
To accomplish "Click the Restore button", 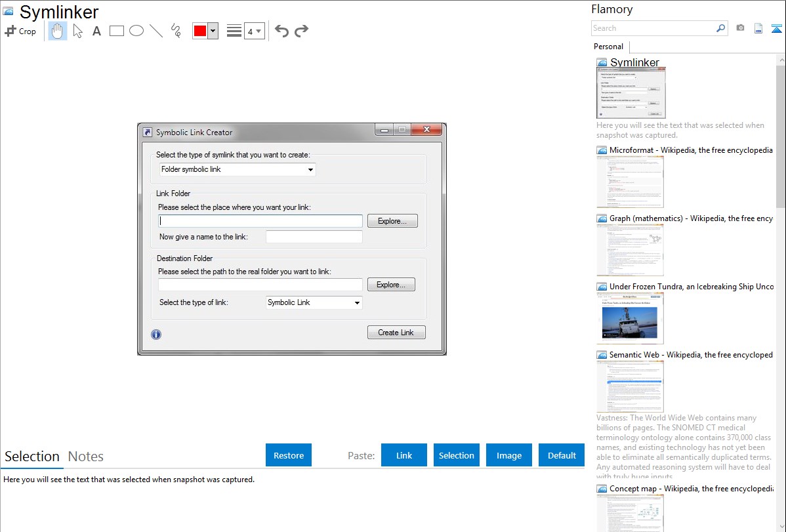I will [x=289, y=455].
